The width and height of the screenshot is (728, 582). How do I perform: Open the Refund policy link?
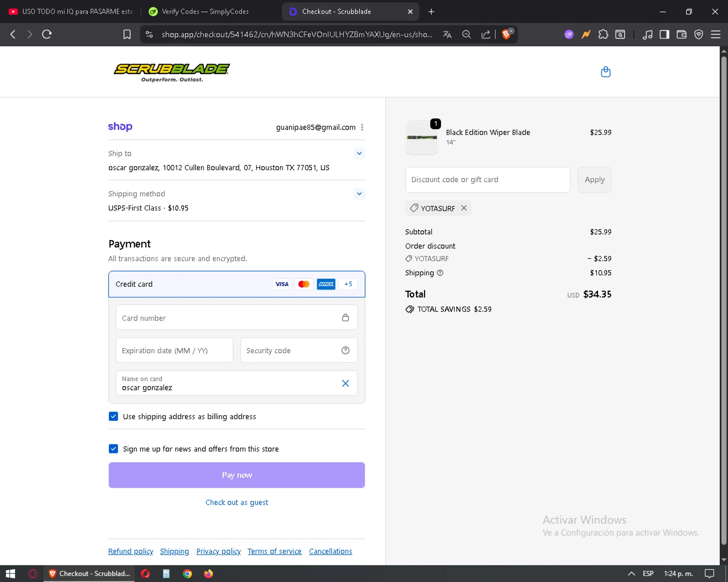click(131, 551)
